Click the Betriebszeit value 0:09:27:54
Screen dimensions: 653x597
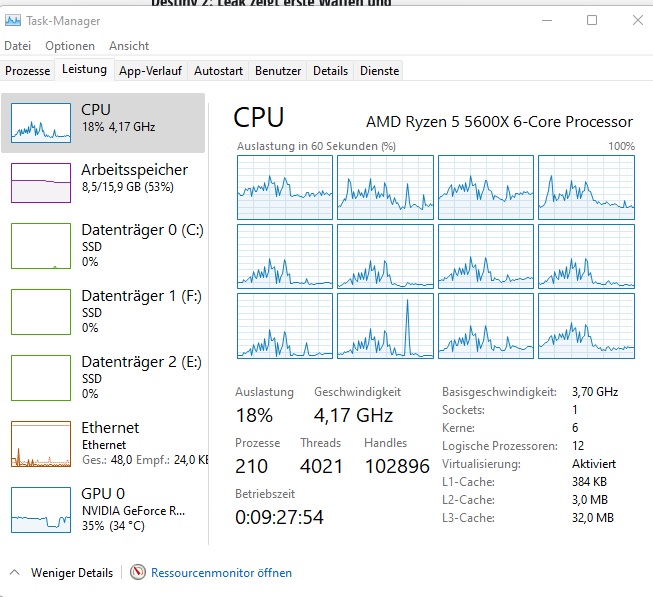click(x=279, y=517)
